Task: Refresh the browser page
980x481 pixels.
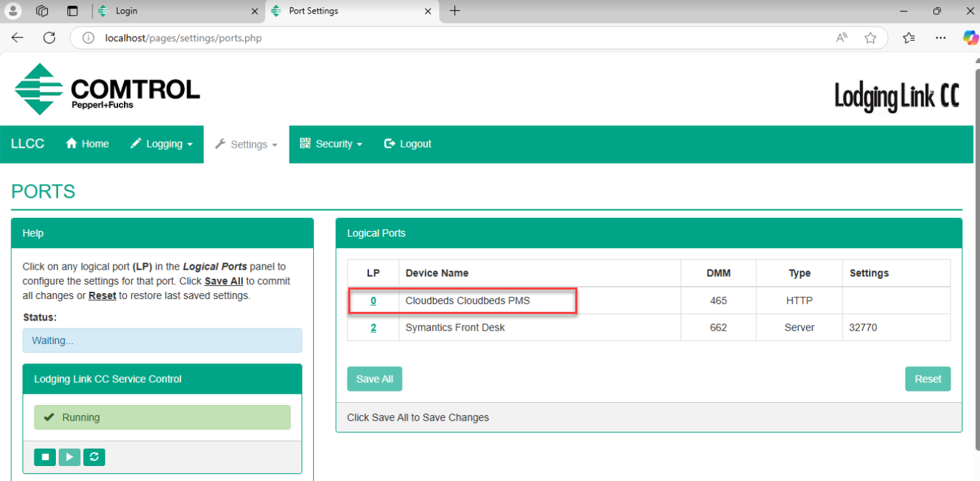Action: point(49,38)
